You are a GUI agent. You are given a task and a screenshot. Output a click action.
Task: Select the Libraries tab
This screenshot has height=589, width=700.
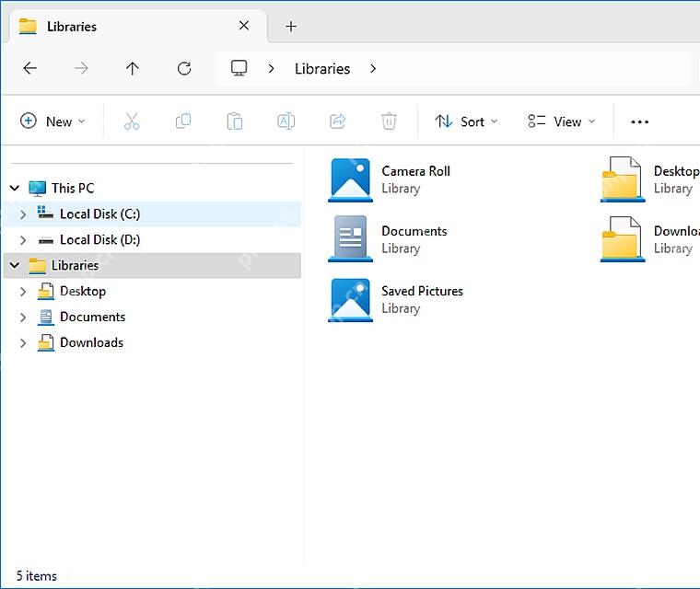click(137, 27)
